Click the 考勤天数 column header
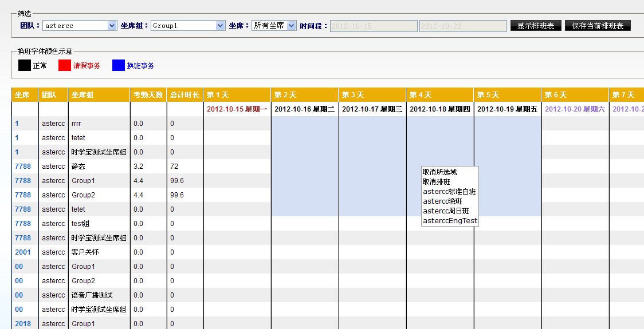This screenshot has height=329, width=644. point(148,95)
